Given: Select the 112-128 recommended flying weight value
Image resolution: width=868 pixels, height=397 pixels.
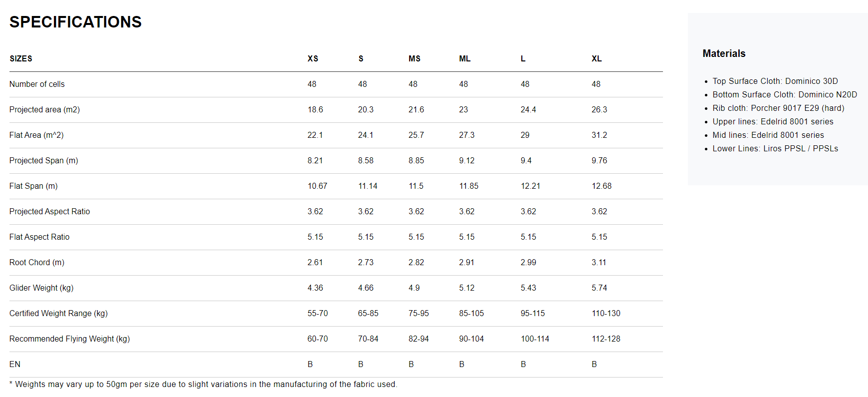Looking at the screenshot, I should pos(606,339).
